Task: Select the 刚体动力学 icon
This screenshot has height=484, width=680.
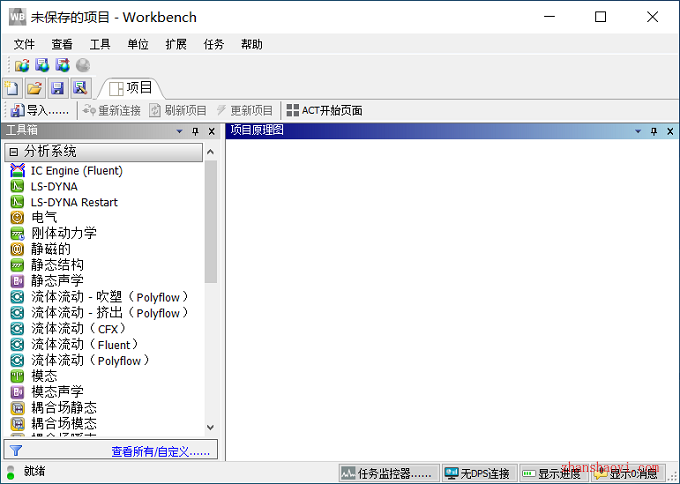Action: 17,234
